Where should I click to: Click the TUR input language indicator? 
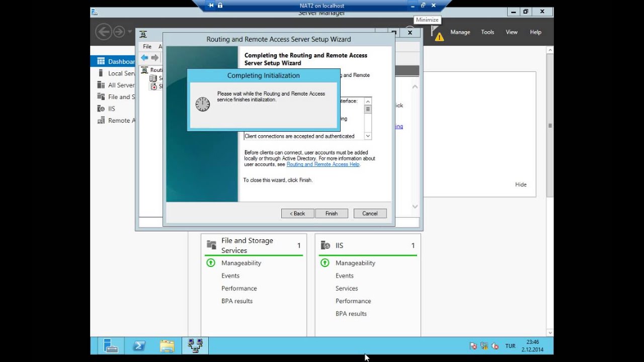tap(510, 346)
